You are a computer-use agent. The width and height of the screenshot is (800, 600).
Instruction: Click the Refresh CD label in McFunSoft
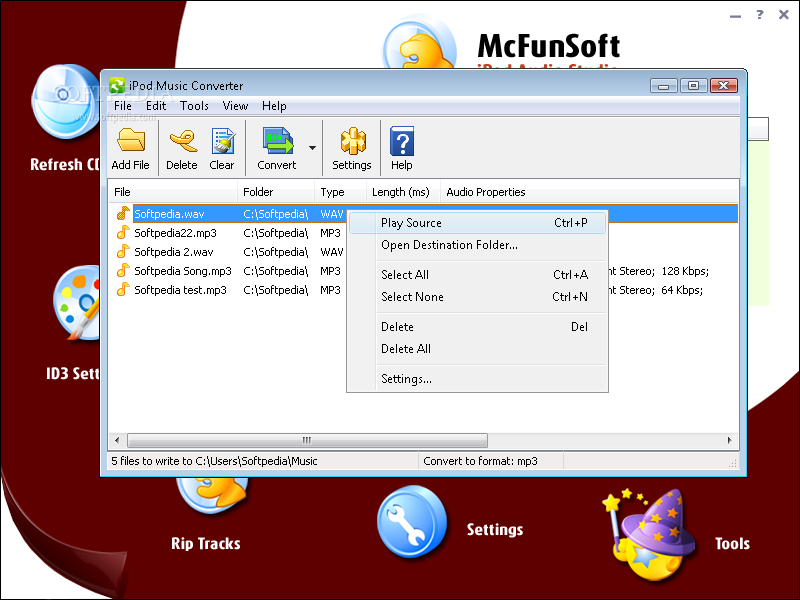coord(65,165)
